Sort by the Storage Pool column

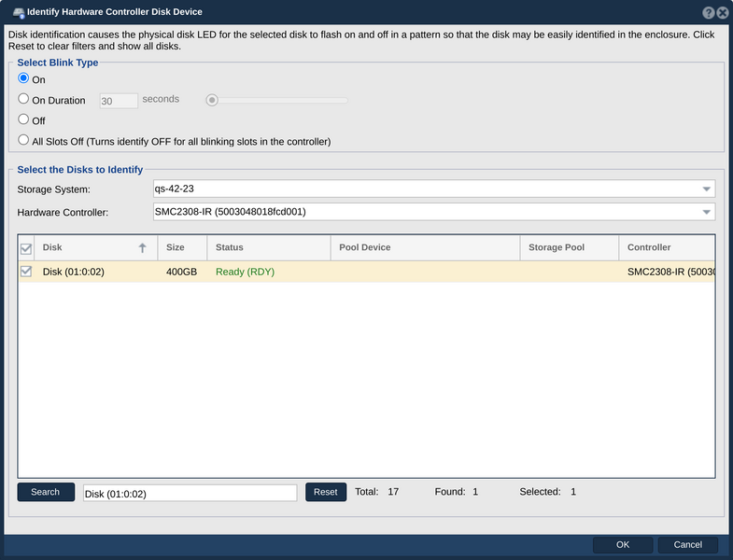pyautogui.click(x=570, y=247)
